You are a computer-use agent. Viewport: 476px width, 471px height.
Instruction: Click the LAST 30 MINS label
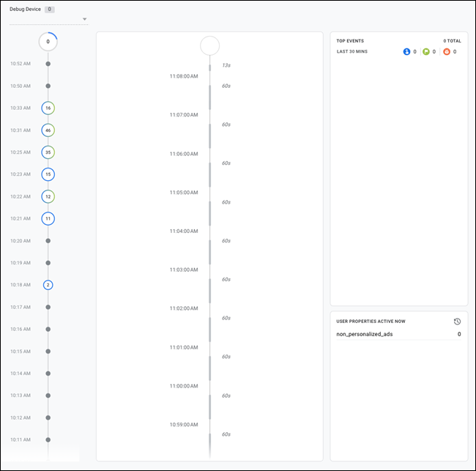pos(352,51)
